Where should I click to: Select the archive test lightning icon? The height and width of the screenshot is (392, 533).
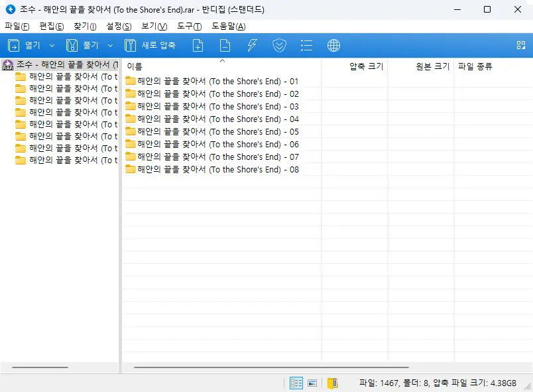click(252, 45)
